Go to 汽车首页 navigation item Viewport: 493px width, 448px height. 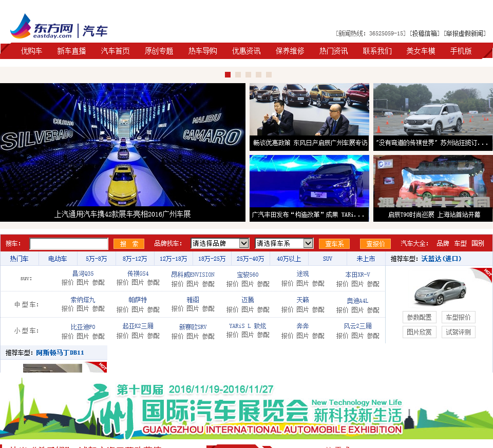(x=115, y=51)
